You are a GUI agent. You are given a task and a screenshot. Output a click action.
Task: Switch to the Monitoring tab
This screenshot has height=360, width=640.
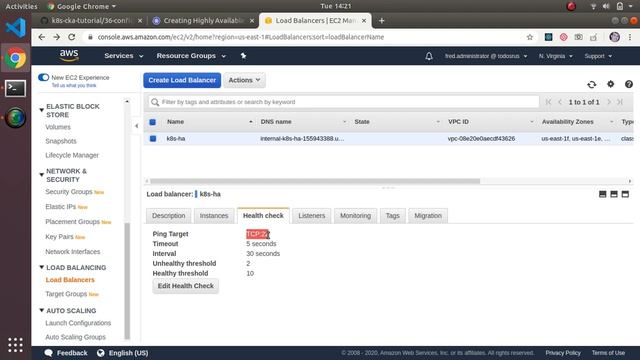coord(356,216)
